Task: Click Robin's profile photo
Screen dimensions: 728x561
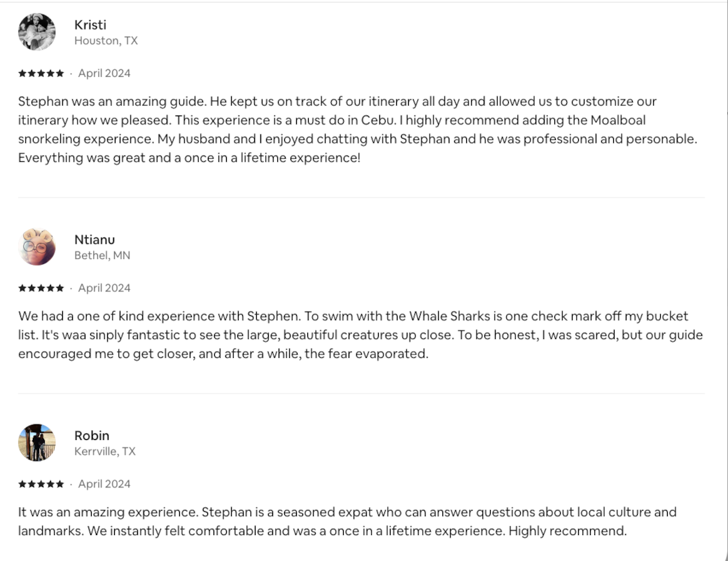Action: [x=36, y=443]
